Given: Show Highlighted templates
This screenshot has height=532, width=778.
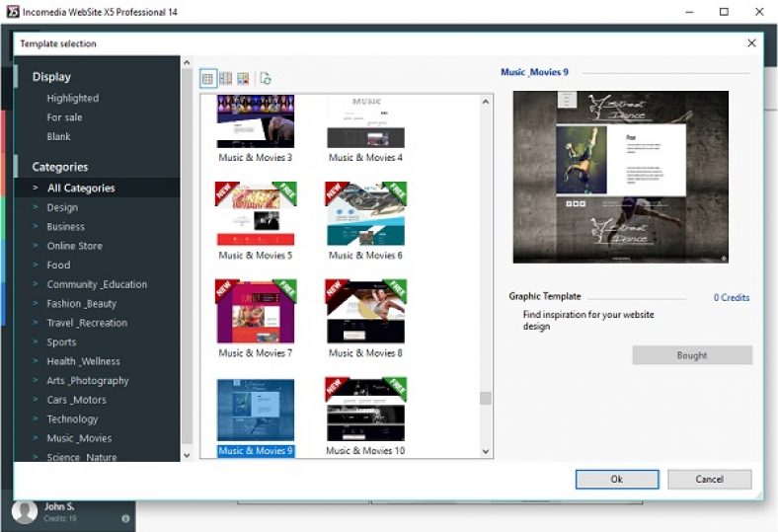Looking at the screenshot, I should [x=72, y=98].
